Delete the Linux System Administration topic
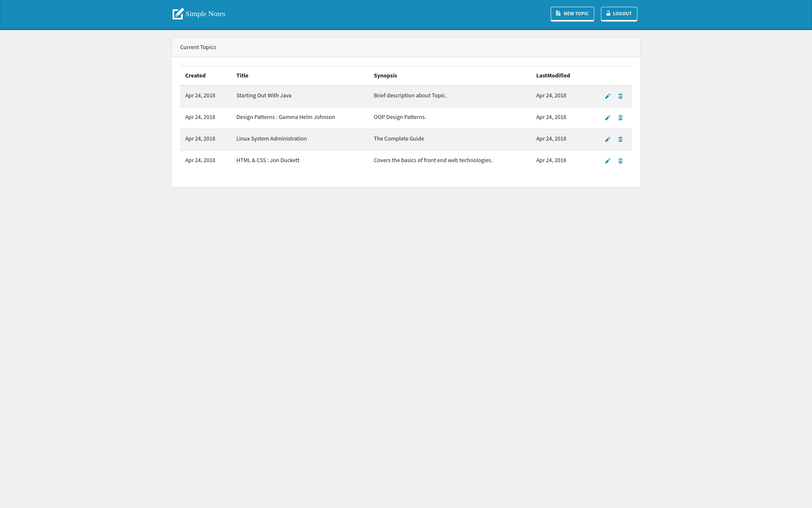812x508 pixels. point(620,140)
